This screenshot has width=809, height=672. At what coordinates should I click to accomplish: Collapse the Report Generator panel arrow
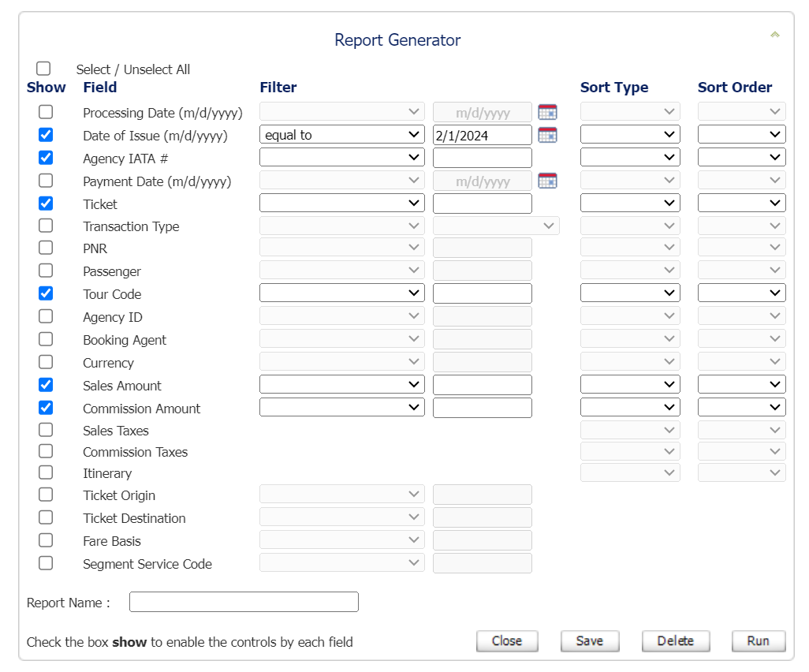[x=774, y=35]
